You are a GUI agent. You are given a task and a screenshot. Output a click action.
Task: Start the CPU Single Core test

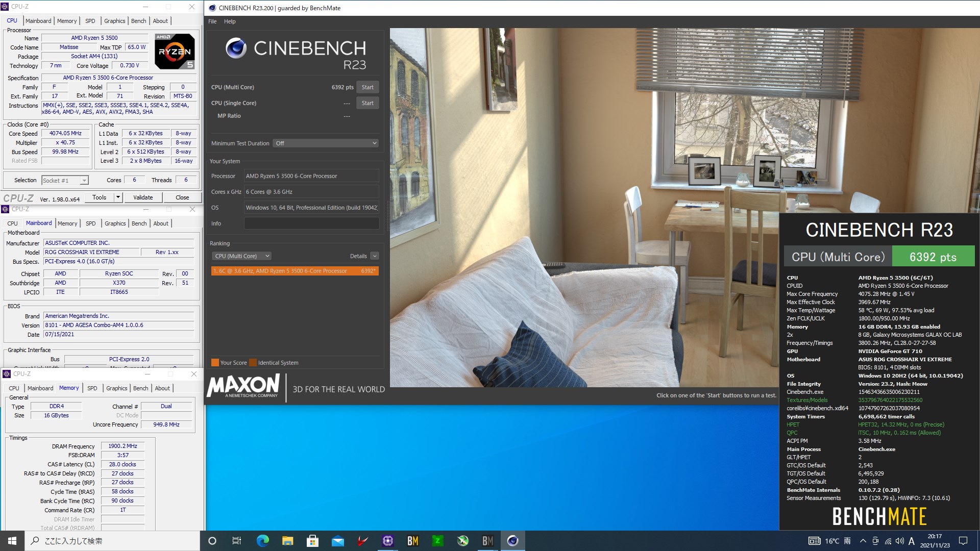pyautogui.click(x=367, y=103)
